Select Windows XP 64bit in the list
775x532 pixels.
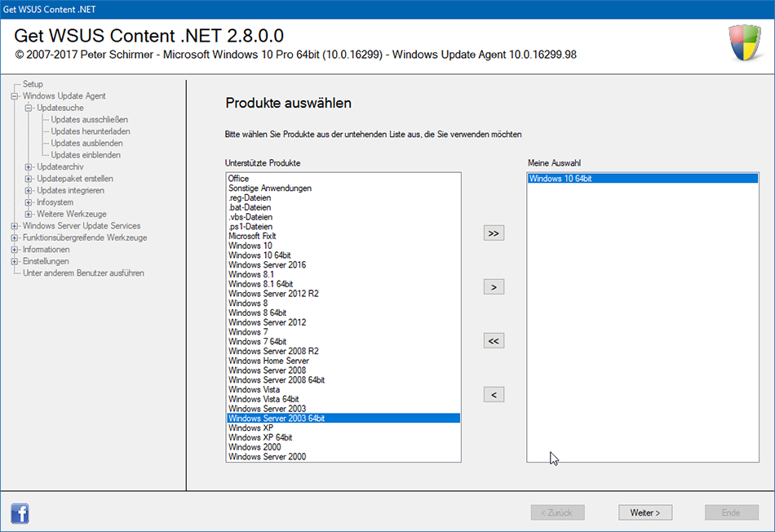click(343, 437)
